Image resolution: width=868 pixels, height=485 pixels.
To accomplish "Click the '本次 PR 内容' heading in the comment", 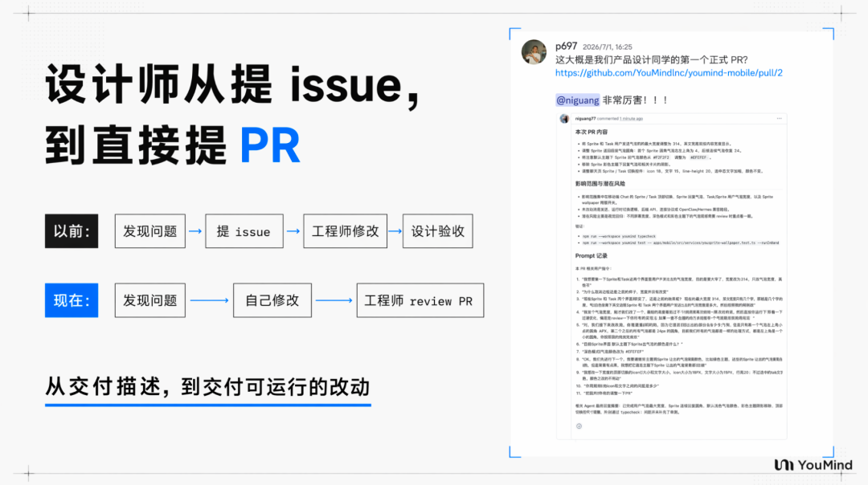I will 592,132.
